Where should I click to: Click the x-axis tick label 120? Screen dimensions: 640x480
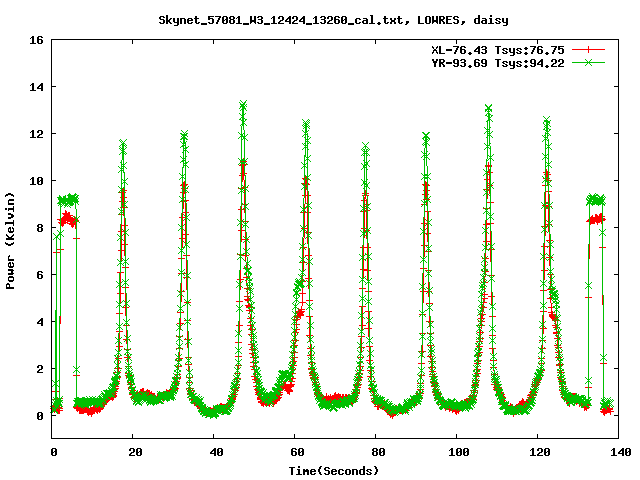(x=540, y=452)
